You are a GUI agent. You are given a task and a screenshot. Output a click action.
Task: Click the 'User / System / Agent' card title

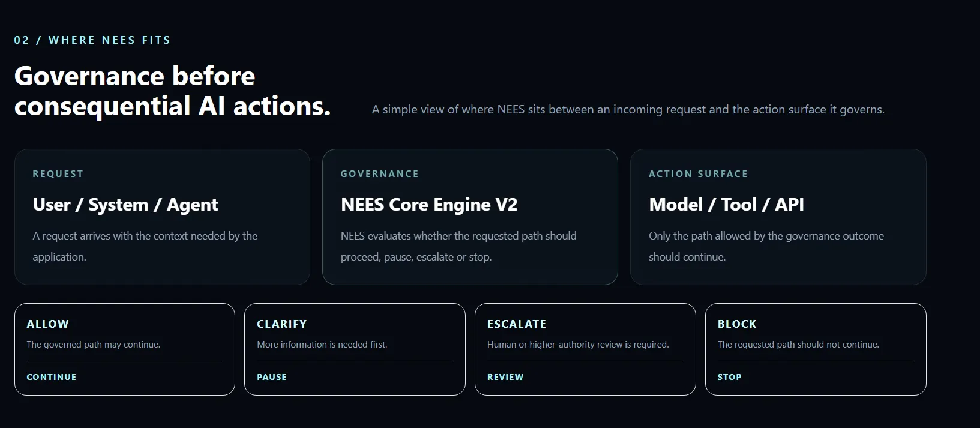click(125, 205)
